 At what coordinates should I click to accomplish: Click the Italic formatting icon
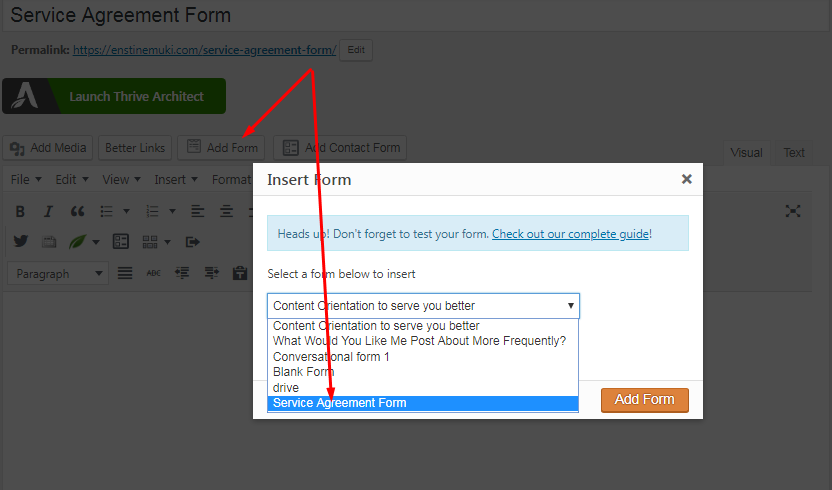point(48,212)
